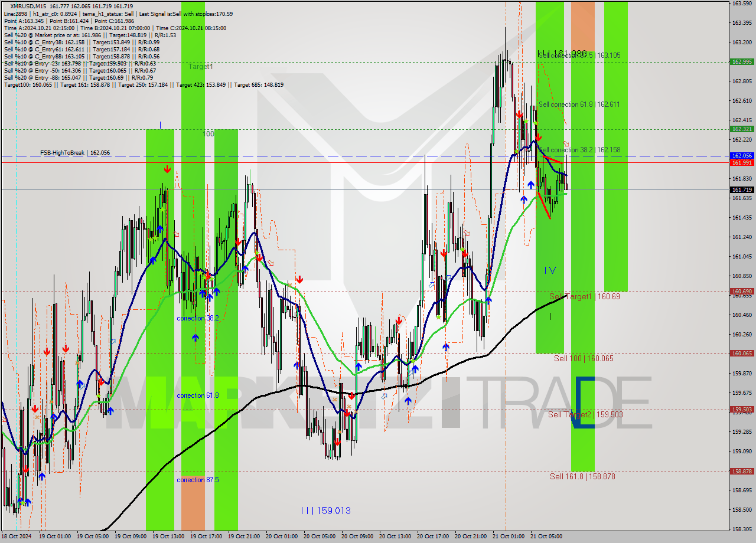Click red 159.503 price tag on axis
This screenshot has height=543, width=756.
click(x=742, y=409)
